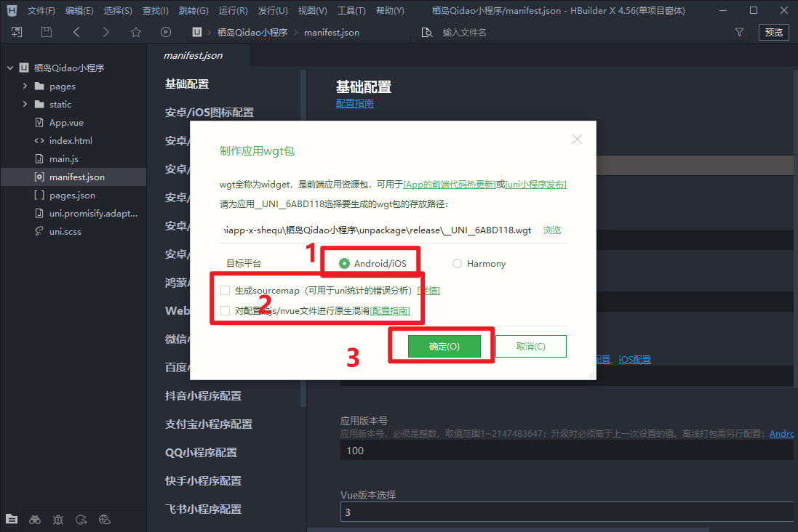The width and height of the screenshot is (798, 532).
Task: Click the pages.json brackets icon
Action: (39, 195)
